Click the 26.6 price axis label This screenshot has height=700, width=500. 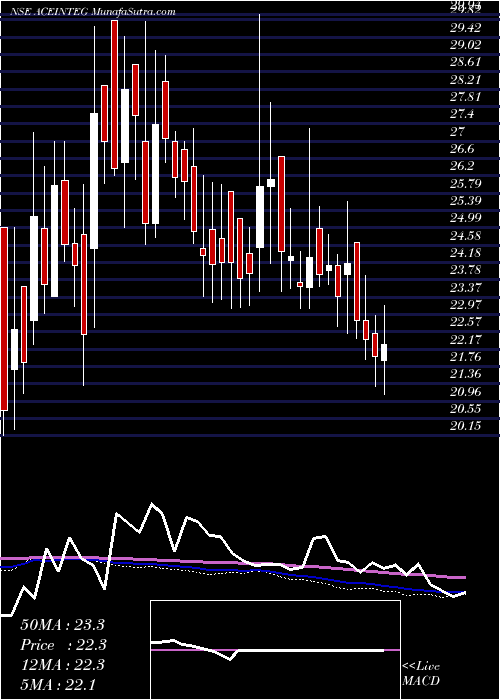[x=462, y=149]
